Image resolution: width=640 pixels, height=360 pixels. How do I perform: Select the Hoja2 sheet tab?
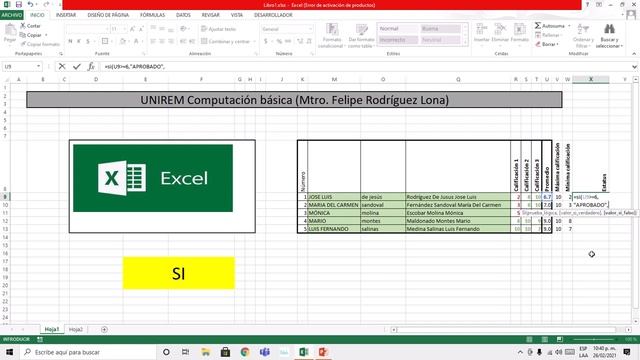pyautogui.click(x=76, y=329)
